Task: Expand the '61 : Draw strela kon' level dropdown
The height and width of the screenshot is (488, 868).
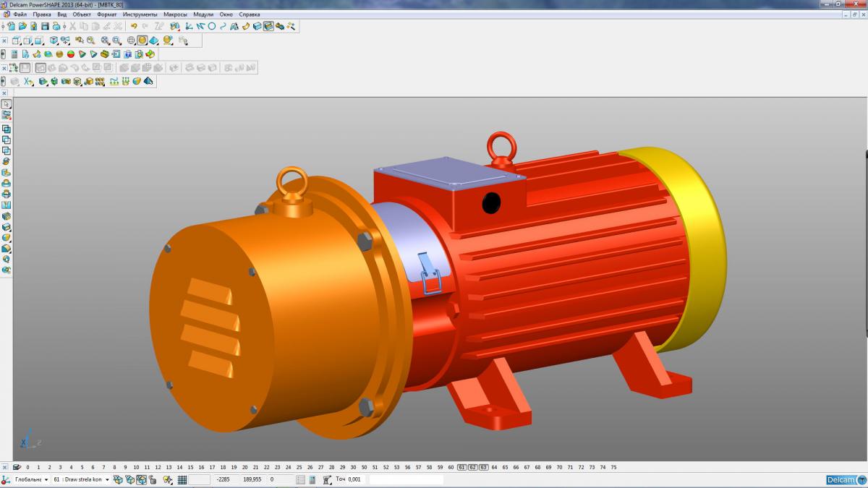Action: [107, 479]
